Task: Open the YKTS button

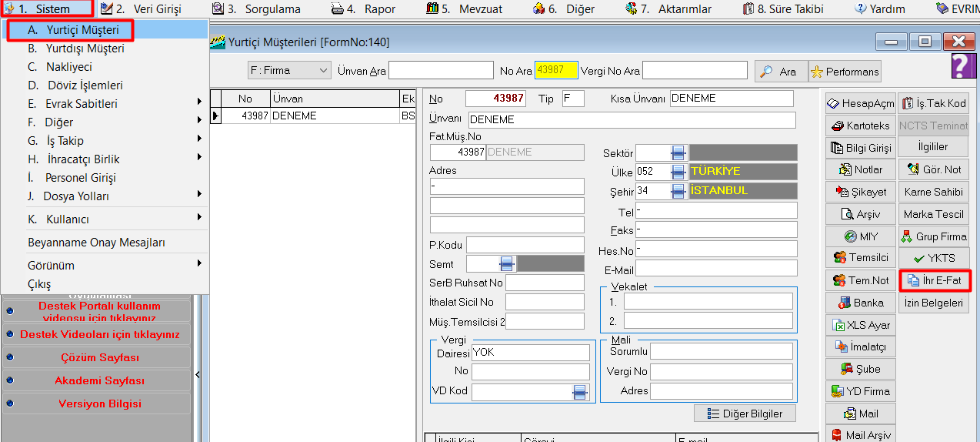Action: (x=934, y=258)
